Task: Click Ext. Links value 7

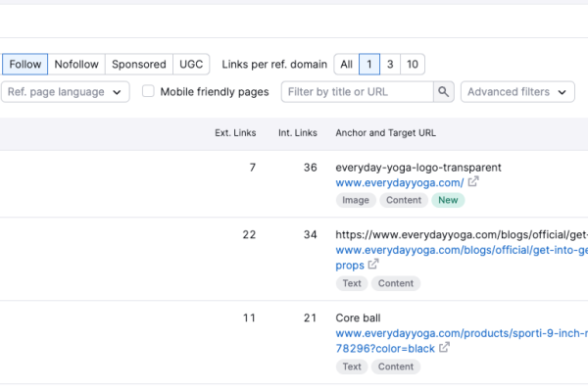Action: click(x=253, y=168)
